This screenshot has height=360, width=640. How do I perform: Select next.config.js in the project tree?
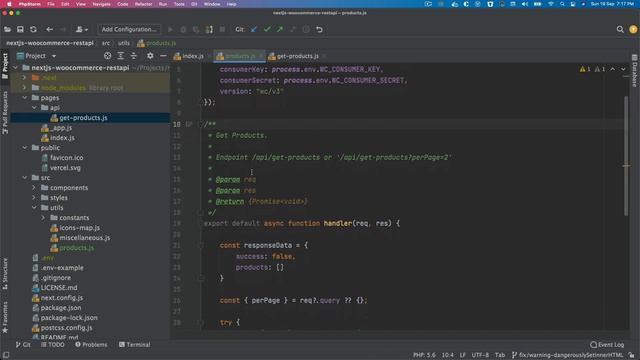tap(61, 298)
